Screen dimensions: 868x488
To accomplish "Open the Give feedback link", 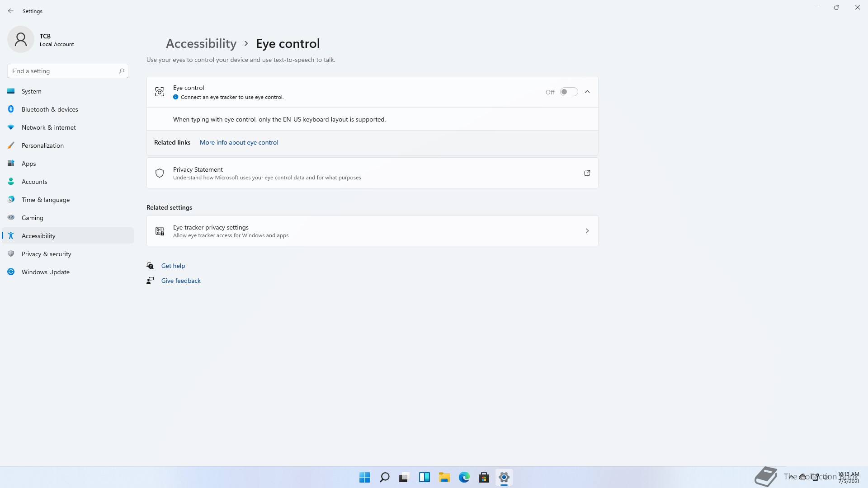I will click(181, 281).
